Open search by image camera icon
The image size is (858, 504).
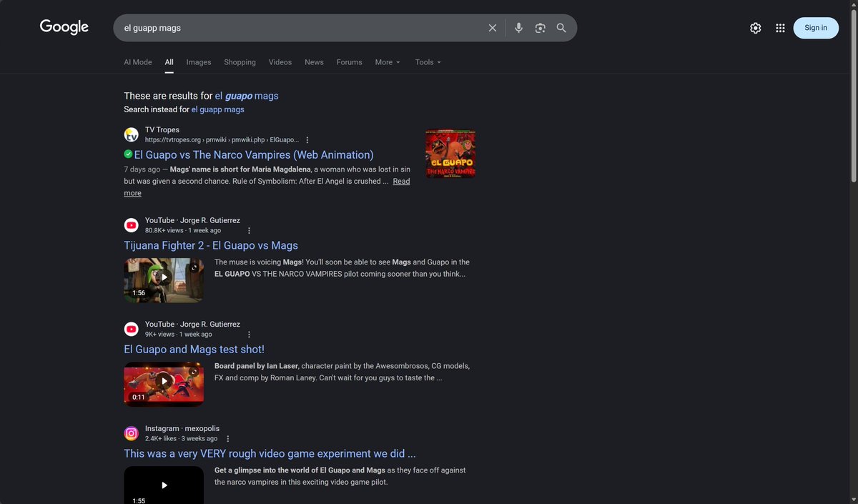(x=541, y=28)
